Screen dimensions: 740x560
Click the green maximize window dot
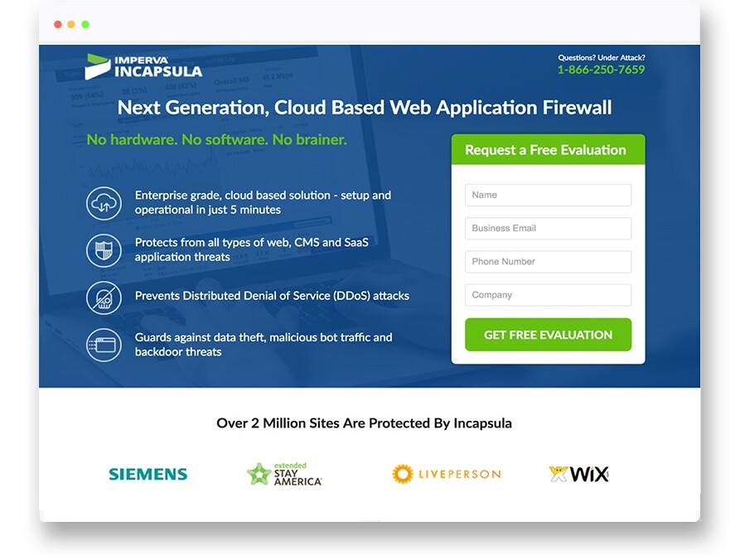85,25
